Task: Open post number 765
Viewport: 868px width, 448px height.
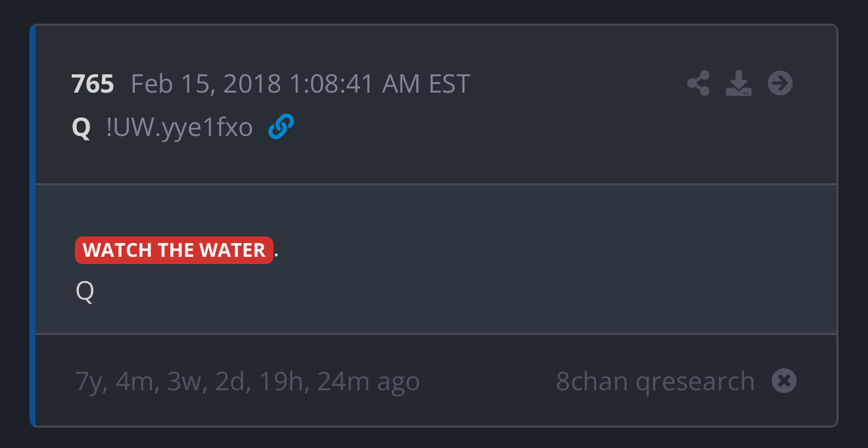Action: pos(93,84)
